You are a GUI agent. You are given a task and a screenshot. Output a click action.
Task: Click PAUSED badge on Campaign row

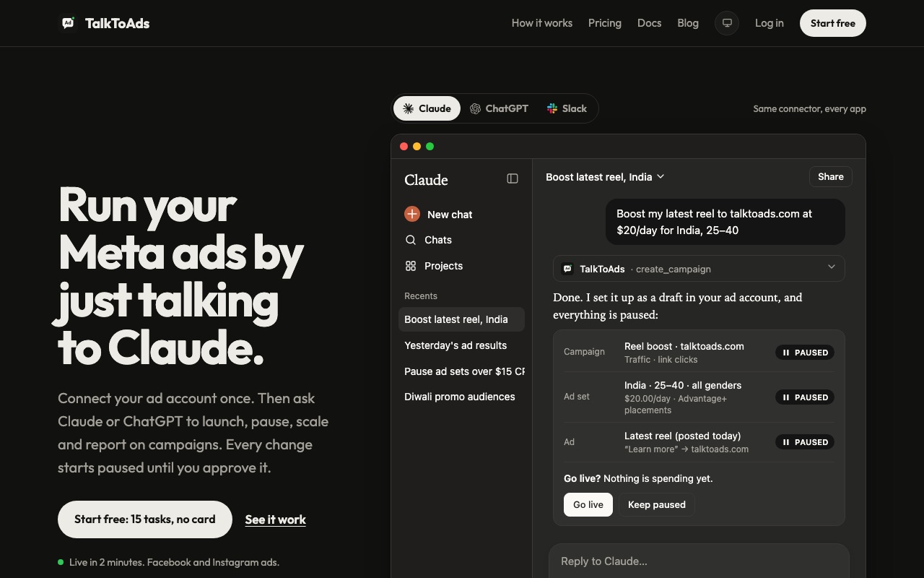(805, 353)
